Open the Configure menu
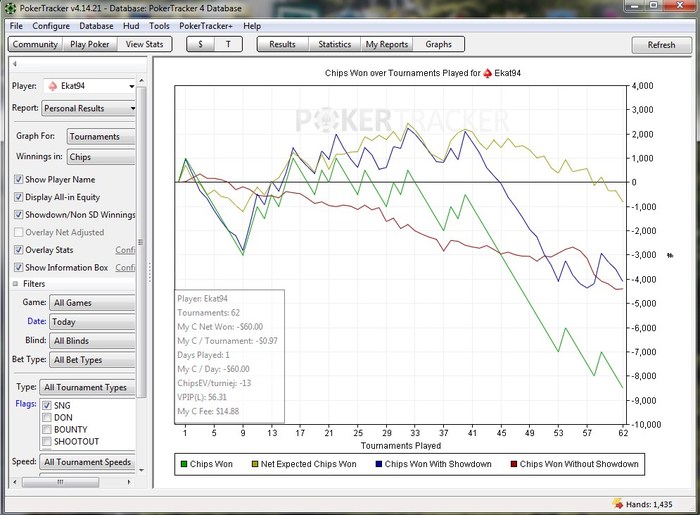 [51, 26]
